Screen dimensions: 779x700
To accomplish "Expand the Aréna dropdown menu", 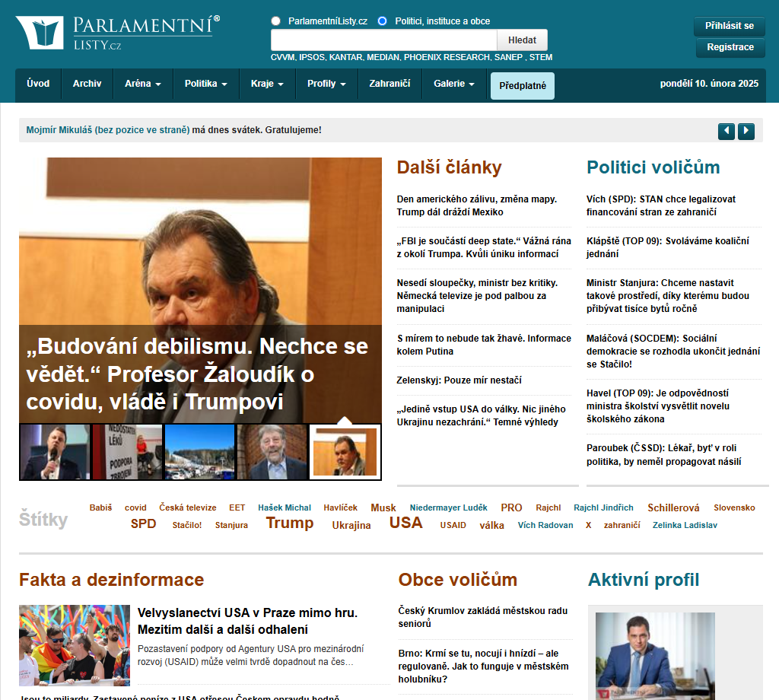I will [142, 84].
